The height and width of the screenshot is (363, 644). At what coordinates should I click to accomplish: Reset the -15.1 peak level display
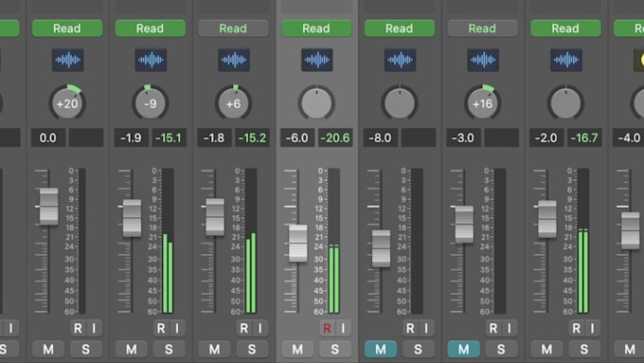click(x=169, y=137)
